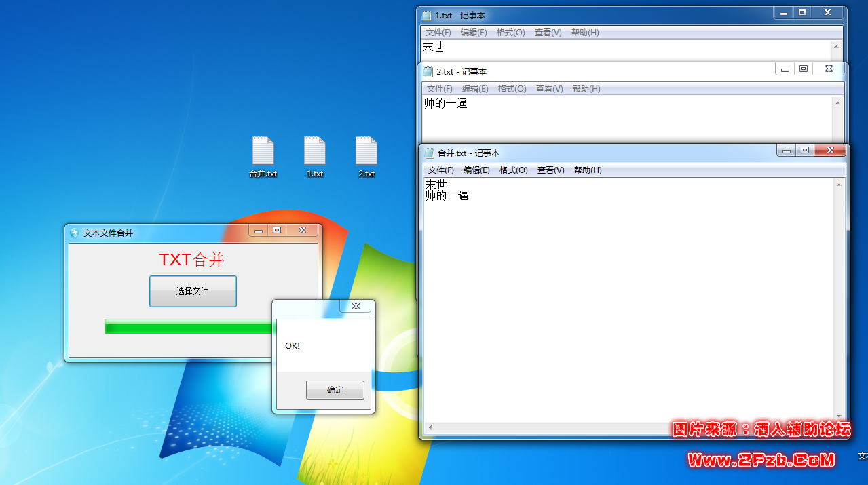Open the 合并.txt desktop file icon
Image resolution: width=868 pixels, height=485 pixels.
coord(263,151)
